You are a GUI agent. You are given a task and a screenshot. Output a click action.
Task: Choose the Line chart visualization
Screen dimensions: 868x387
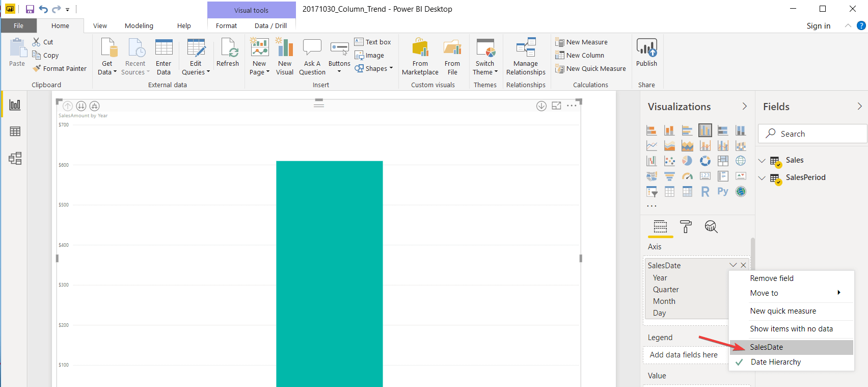[x=652, y=146]
